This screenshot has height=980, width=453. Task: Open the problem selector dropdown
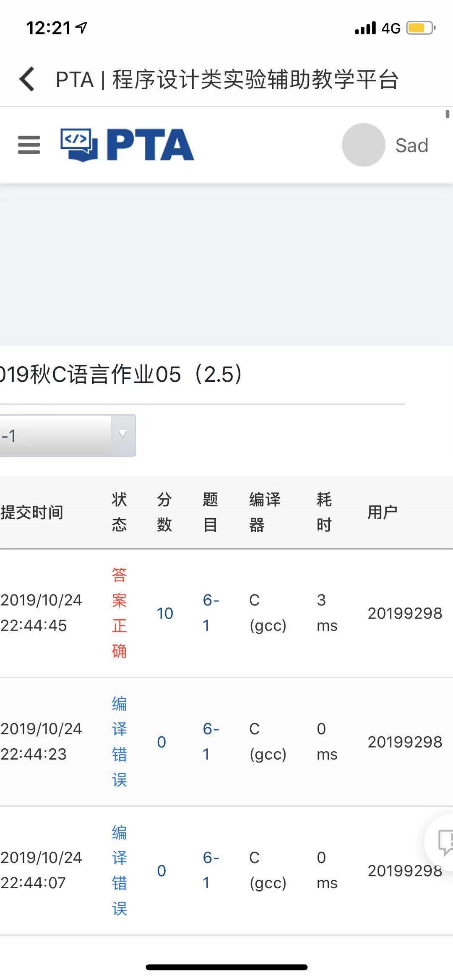tap(67, 435)
